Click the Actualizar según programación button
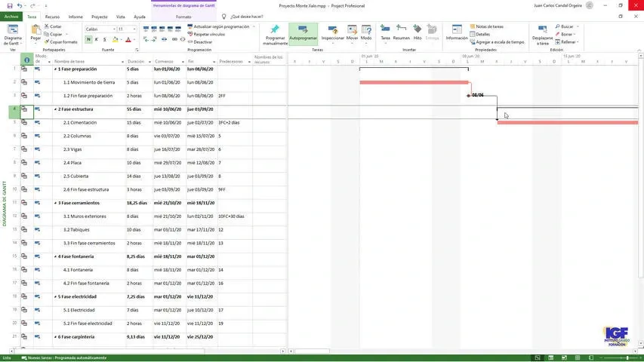The image size is (644, 362). [x=219, y=26]
